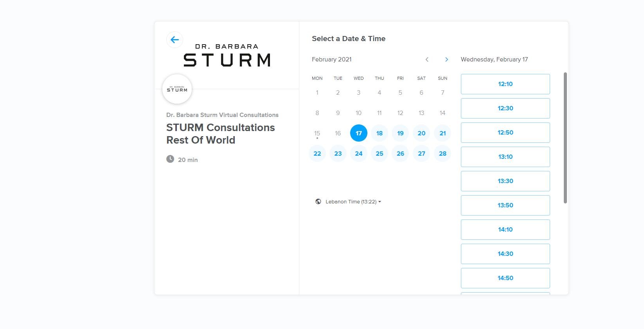Click the MON weekday header
This screenshot has height=329, width=644.
point(317,78)
